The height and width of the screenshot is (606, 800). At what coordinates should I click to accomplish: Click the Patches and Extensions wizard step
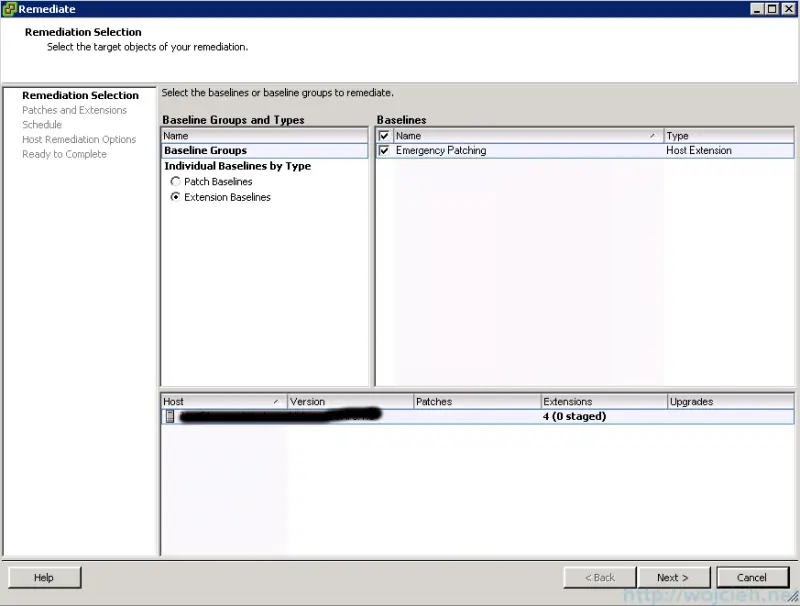pos(77,110)
